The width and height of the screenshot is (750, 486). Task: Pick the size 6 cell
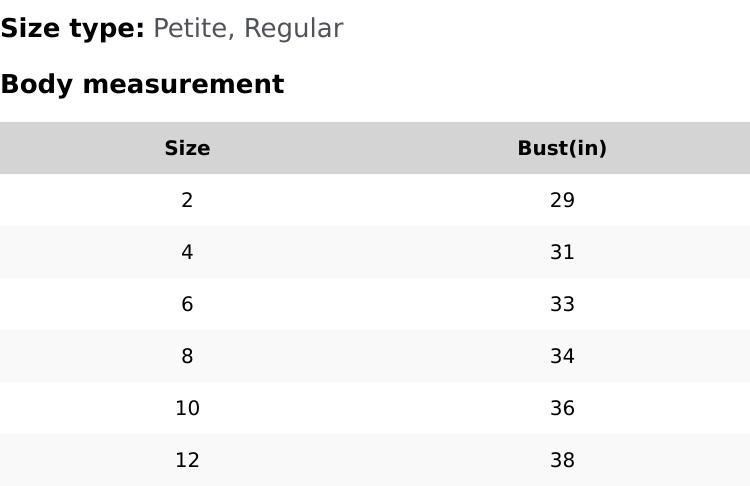pos(187,305)
